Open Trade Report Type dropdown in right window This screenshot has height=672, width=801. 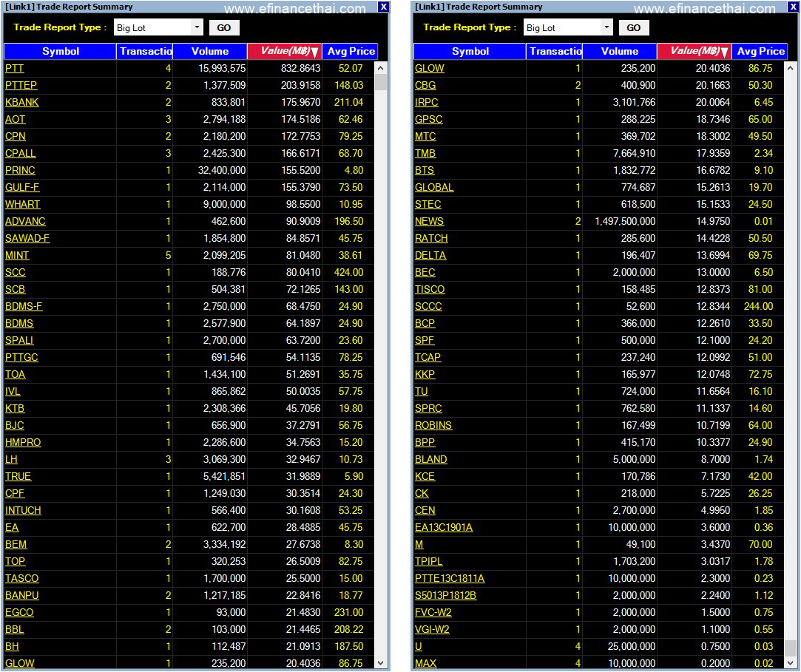[x=606, y=27]
